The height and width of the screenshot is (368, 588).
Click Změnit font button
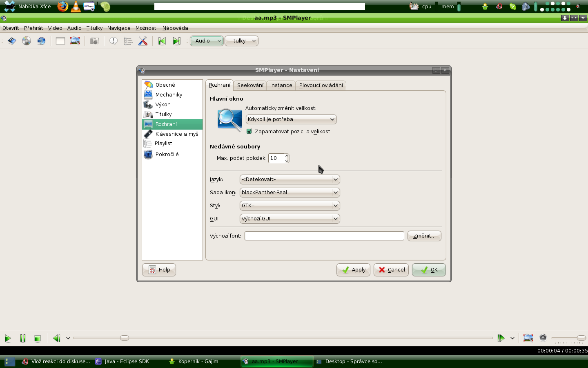[424, 236]
